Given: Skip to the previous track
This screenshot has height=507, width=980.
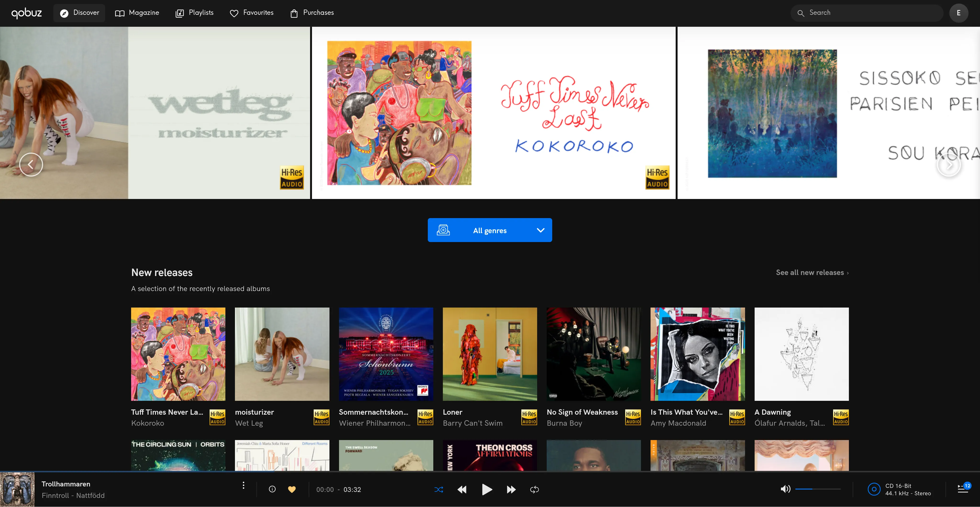Looking at the screenshot, I should (x=462, y=490).
